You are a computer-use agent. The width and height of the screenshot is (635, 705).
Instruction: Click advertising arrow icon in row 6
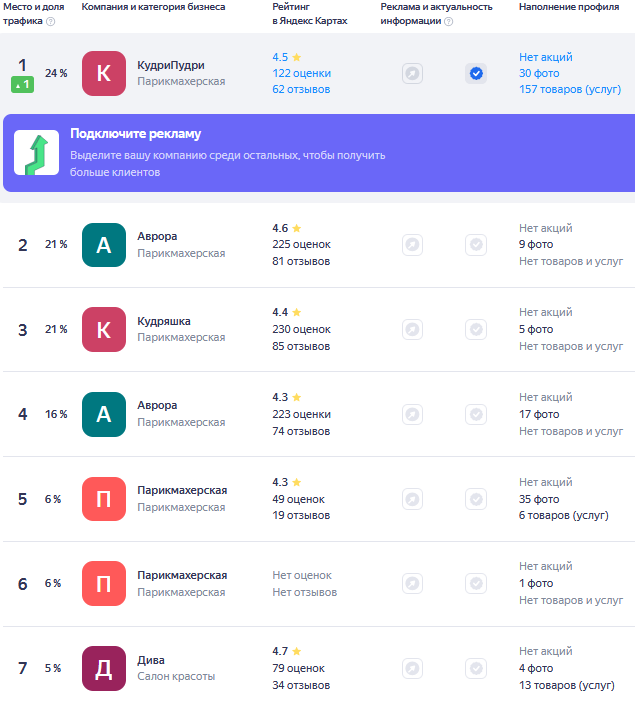[412, 584]
